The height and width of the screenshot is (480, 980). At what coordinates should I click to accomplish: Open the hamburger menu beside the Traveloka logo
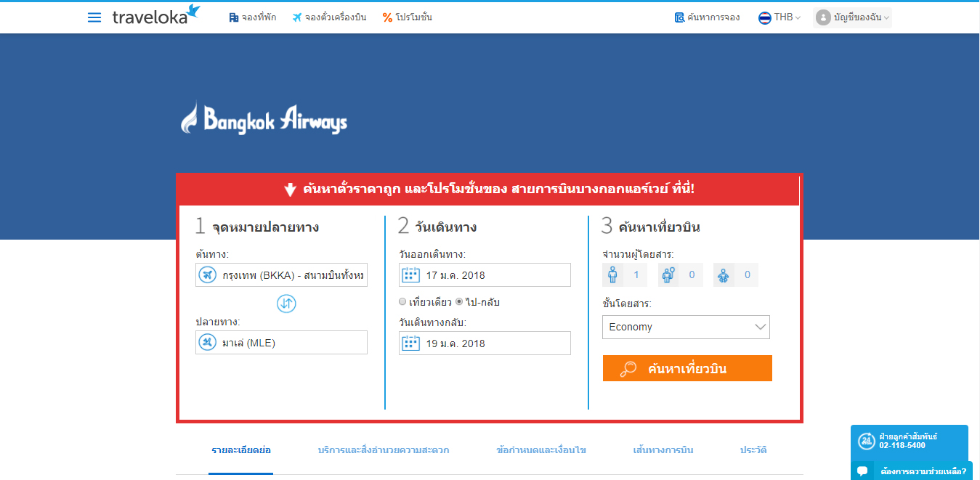(94, 17)
